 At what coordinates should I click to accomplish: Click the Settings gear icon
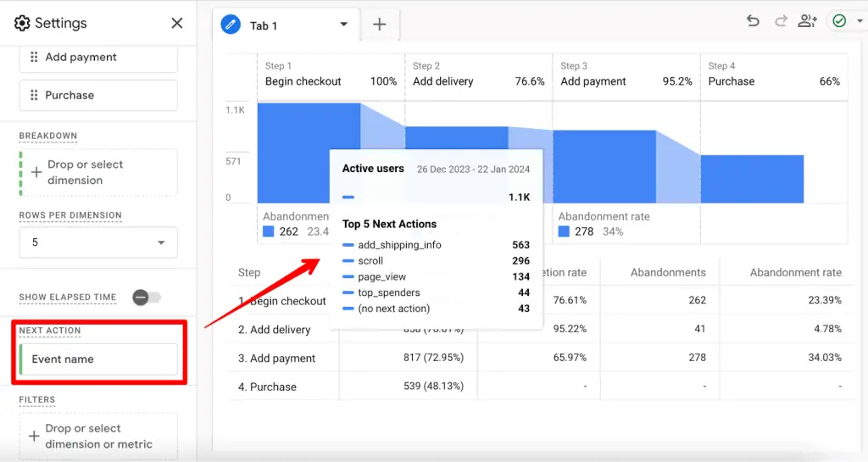coord(22,23)
